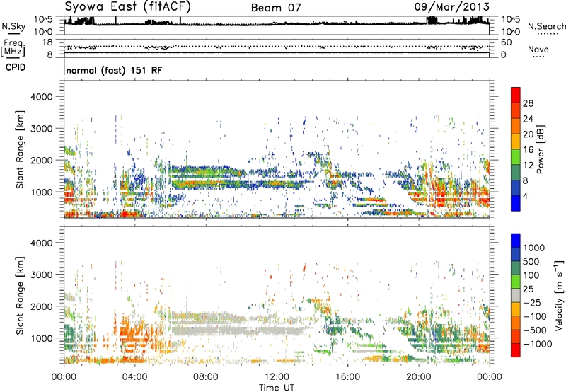Click the '18' frequency axis tick label
The height and width of the screenshot is (392, 566).
tap(47, 42)
